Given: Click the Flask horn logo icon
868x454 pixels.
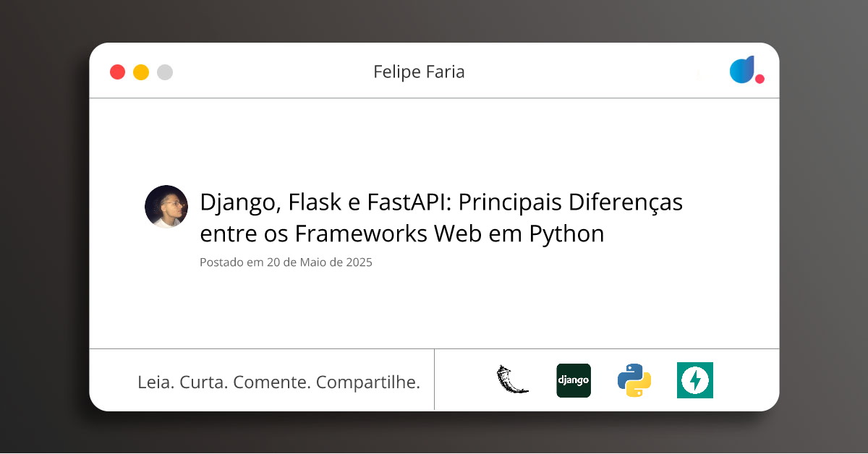Looking at the screenshot, I should point(512,380).
